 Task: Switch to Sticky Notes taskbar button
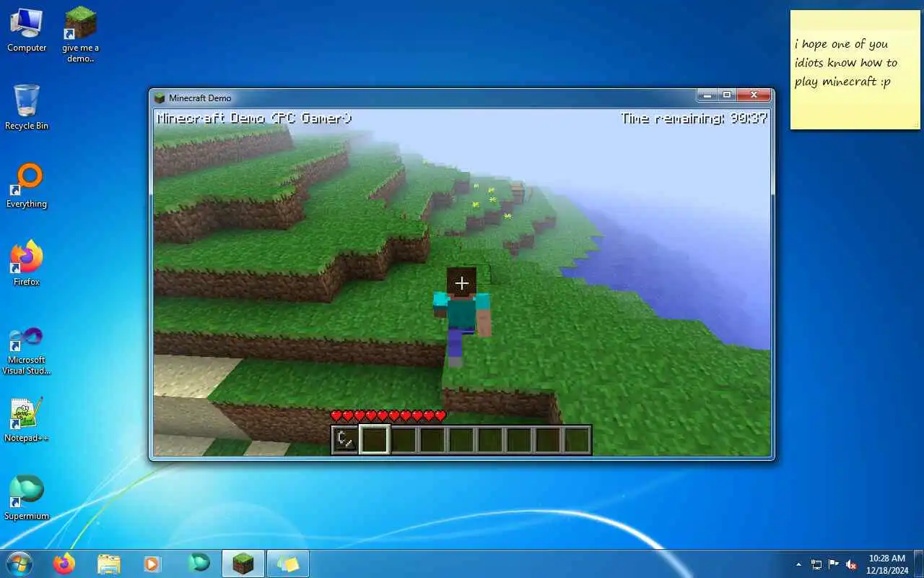point(288,564)
